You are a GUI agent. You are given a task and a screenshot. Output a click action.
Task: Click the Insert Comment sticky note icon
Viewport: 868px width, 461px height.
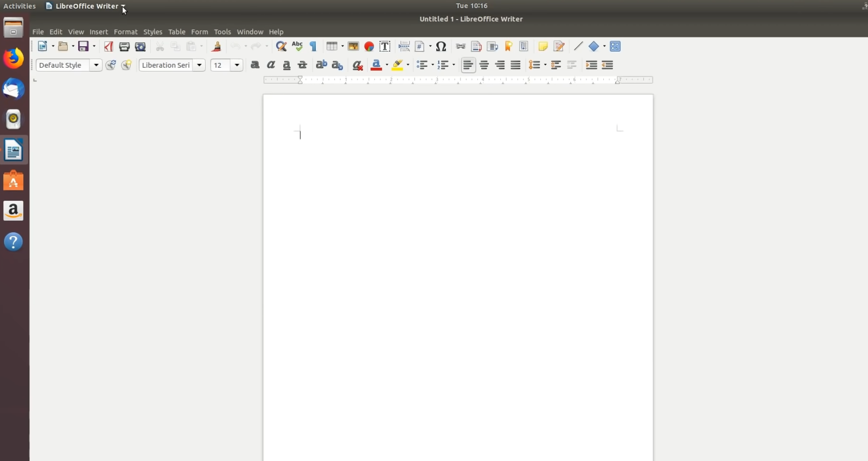click(x=542, y=47)
